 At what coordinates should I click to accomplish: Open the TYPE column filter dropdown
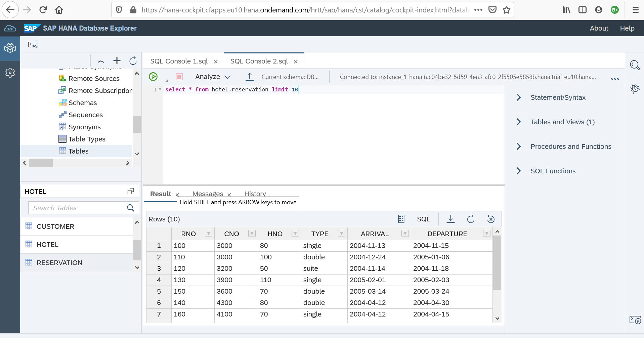tap(342, 233)
